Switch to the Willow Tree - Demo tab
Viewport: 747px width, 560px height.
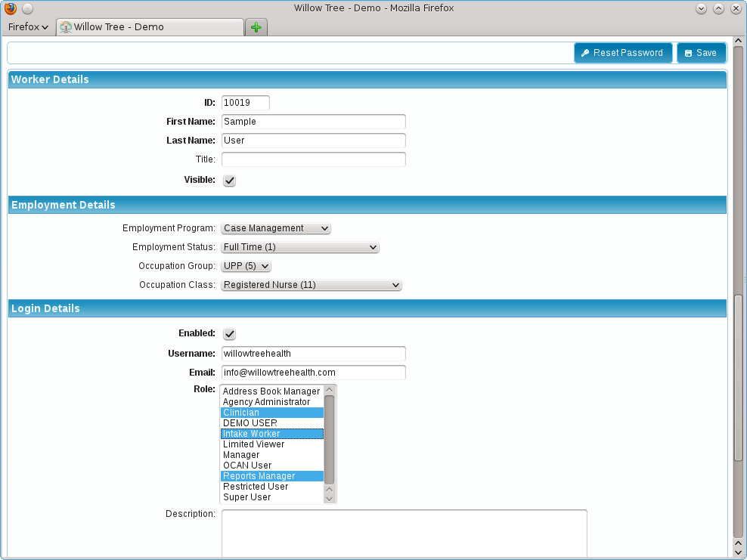pyautogui.click(x=150, y=27)
